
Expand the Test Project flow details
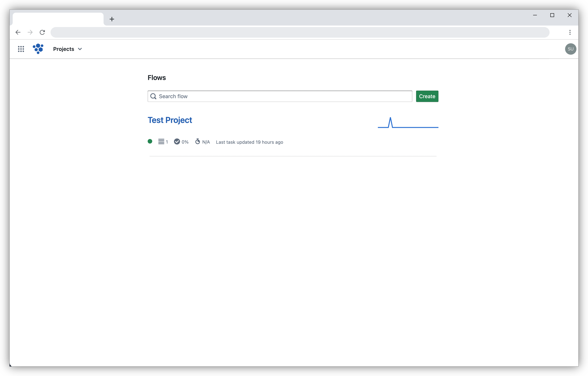point(170,120)
